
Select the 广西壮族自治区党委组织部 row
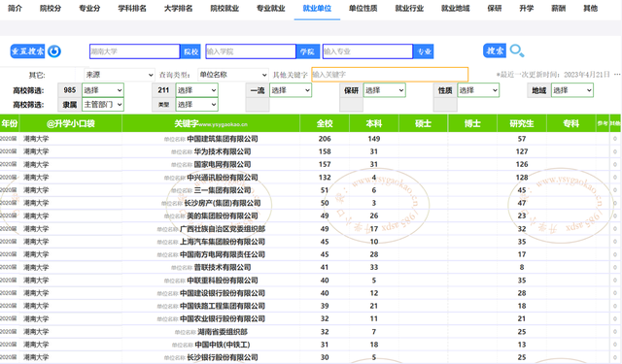[311, 228]
